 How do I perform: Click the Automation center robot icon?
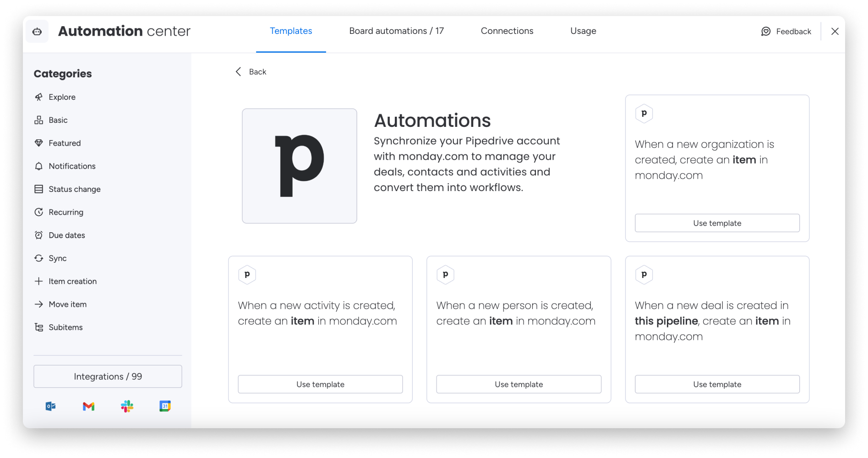coord(37,31)
